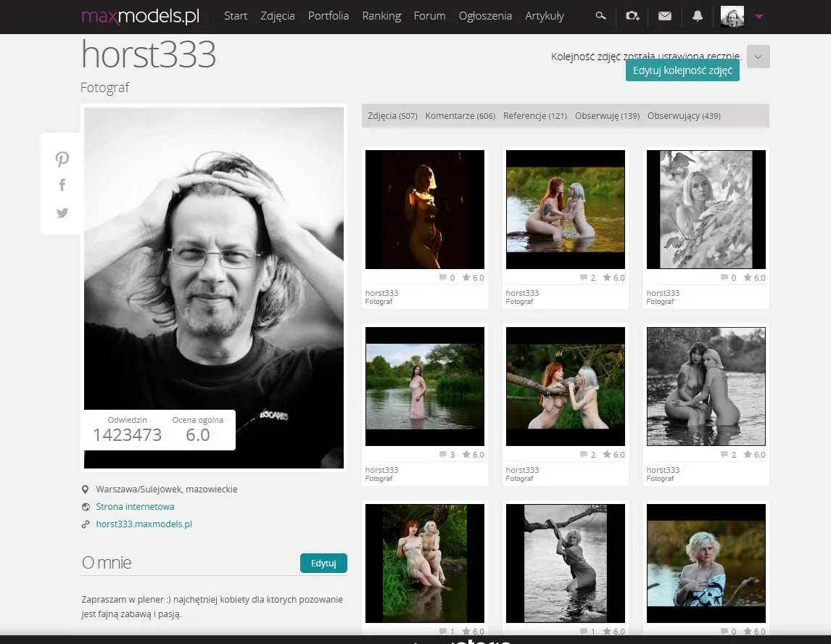This screenshot has height=644, width=831.
Task: Open the photo of woman in pink dress in river
Action: click(x=424, y=387)
